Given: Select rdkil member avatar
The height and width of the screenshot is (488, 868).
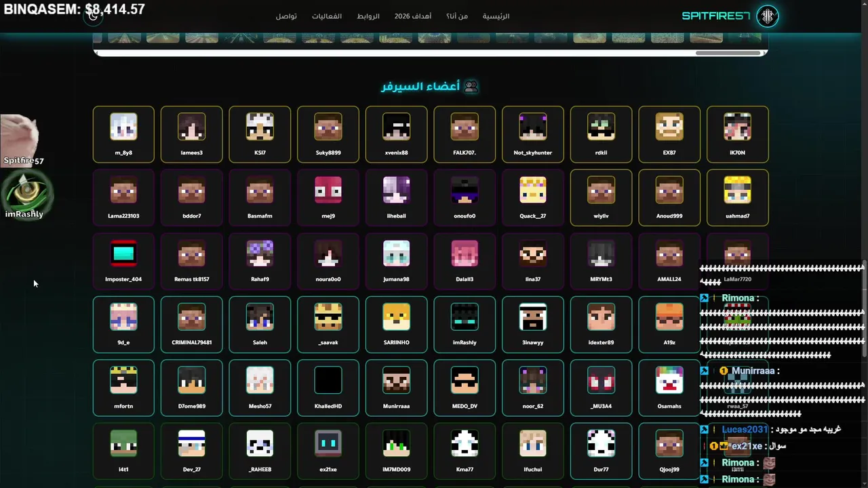Looking at the screenshot, I should pos(601,127).
